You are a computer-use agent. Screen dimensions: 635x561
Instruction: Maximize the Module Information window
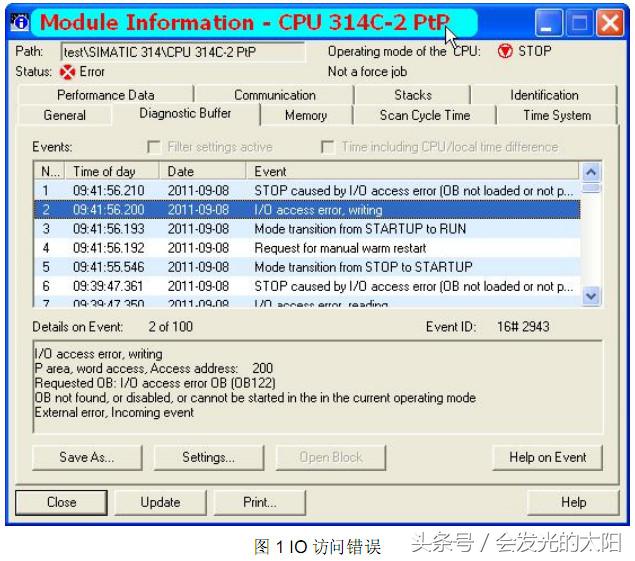[x=579, y=23]
